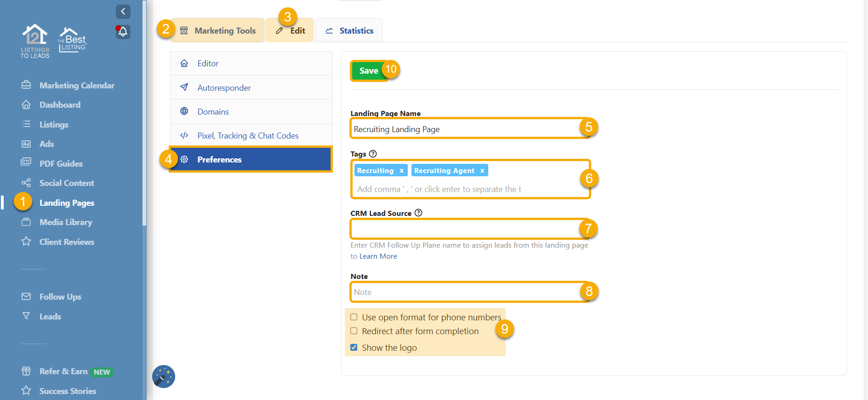The height and width of the screenshot is (400, 868).
Task: Follow the Learn More link
Action: 378,256
